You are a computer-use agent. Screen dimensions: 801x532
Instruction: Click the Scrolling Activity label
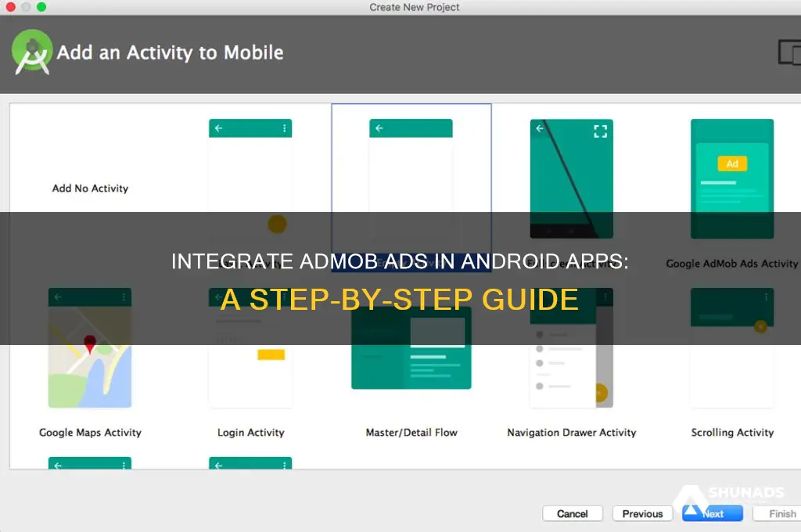732,433
